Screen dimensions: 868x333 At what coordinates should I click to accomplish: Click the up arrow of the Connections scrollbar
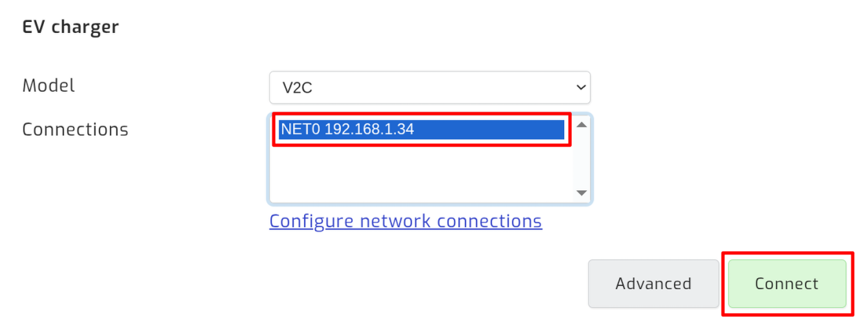(x=581, y=125)
